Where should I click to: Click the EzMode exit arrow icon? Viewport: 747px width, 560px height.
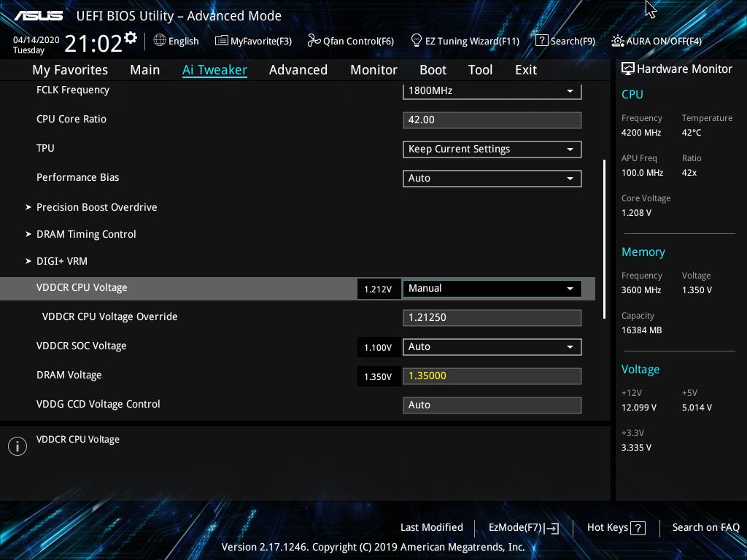coord(551,528)
